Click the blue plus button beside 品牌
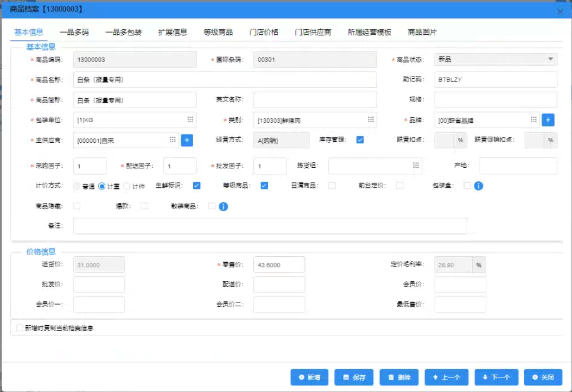Screen dimensions: 572x392 [x=548, y=120]
